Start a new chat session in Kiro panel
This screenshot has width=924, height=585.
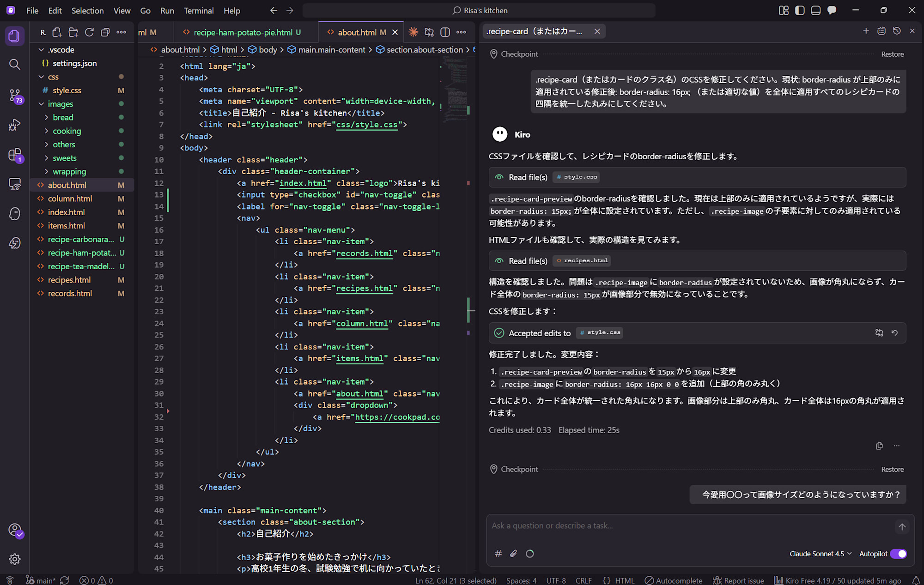866,31
